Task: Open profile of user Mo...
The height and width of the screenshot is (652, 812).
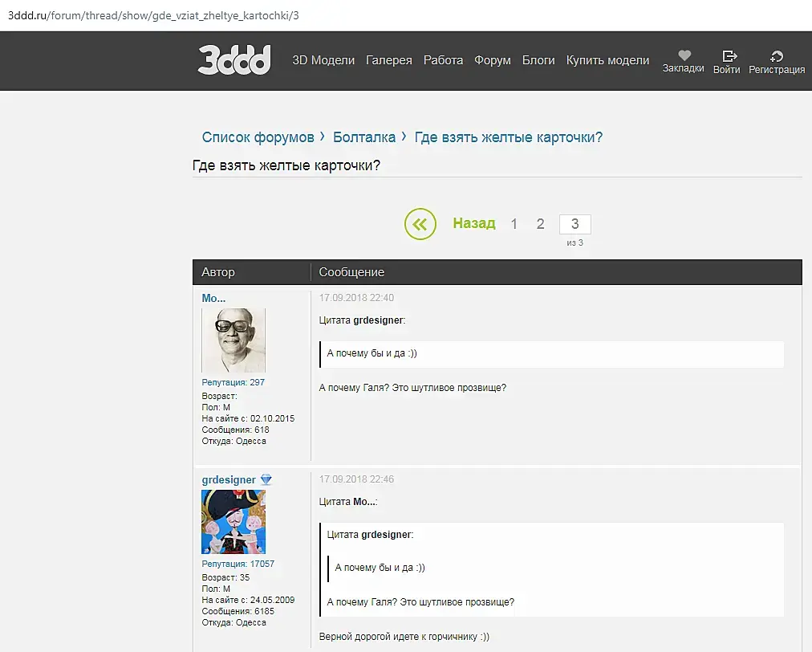Action: click(x=213, y=298)
